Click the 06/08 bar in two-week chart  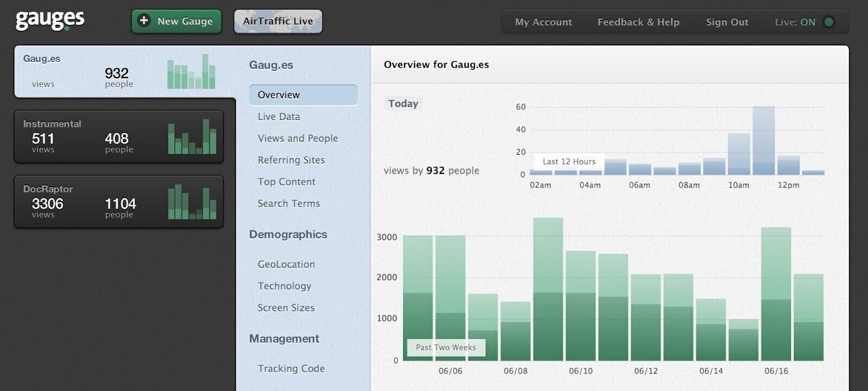click(x=515, y=331)
